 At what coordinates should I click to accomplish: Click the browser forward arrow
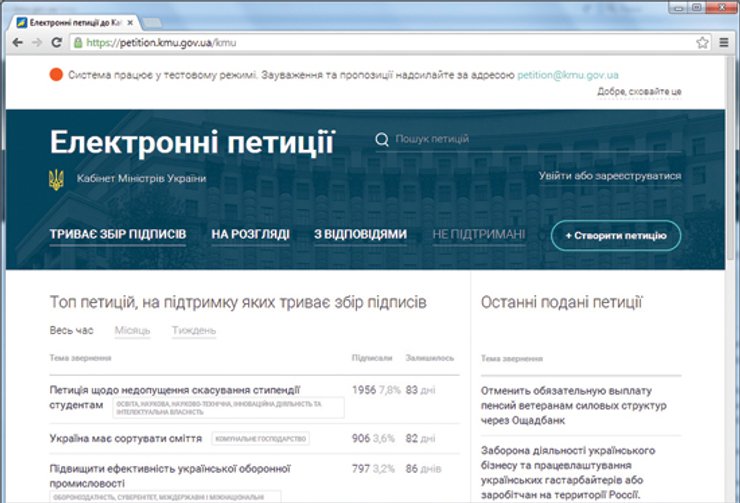pyautogui.click(x=37, y=43)
